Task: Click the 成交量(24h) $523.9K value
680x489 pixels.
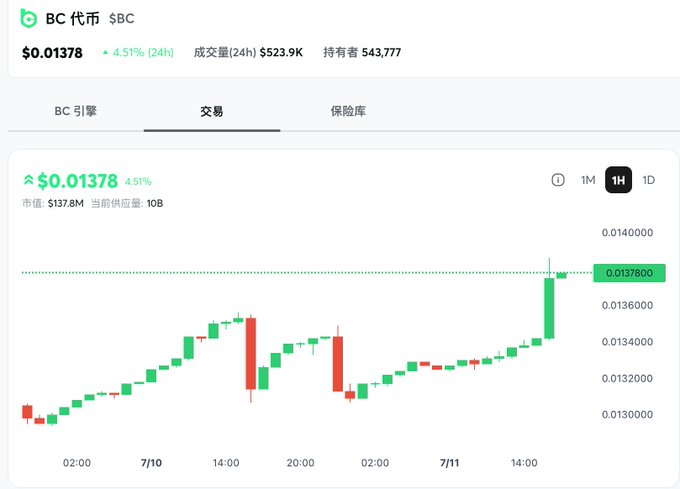Action: [x=248, y=52]
